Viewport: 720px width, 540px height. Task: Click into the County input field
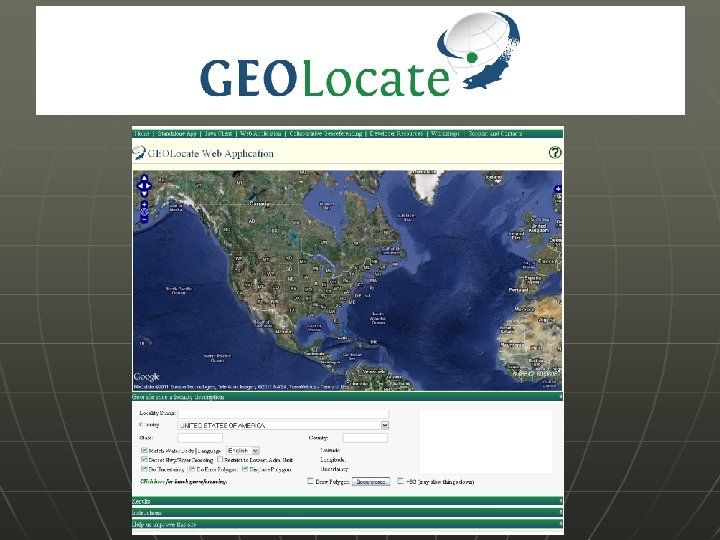click(366, 438)
